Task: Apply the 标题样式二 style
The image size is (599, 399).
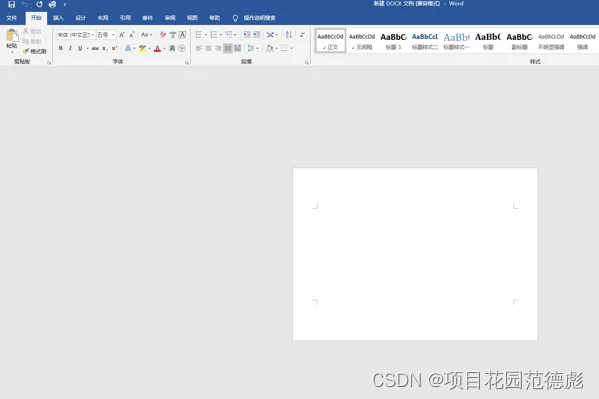Action: point(425,41)
